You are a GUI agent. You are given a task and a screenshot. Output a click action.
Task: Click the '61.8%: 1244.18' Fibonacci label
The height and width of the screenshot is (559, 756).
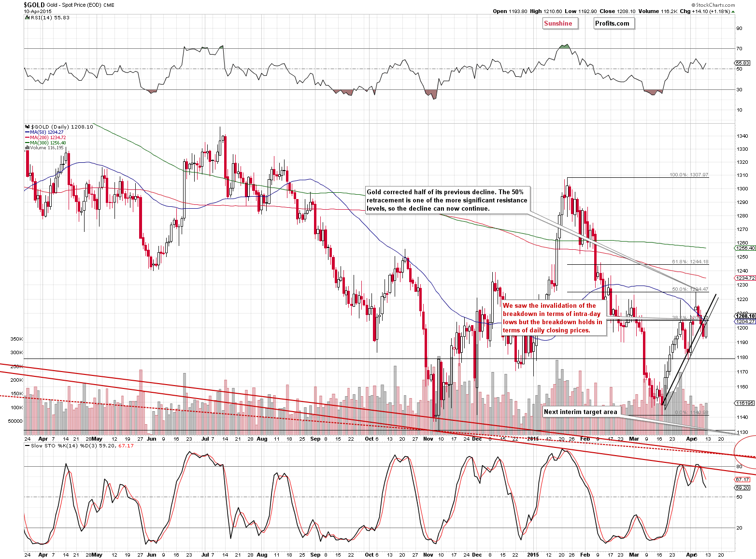[690, 262]
